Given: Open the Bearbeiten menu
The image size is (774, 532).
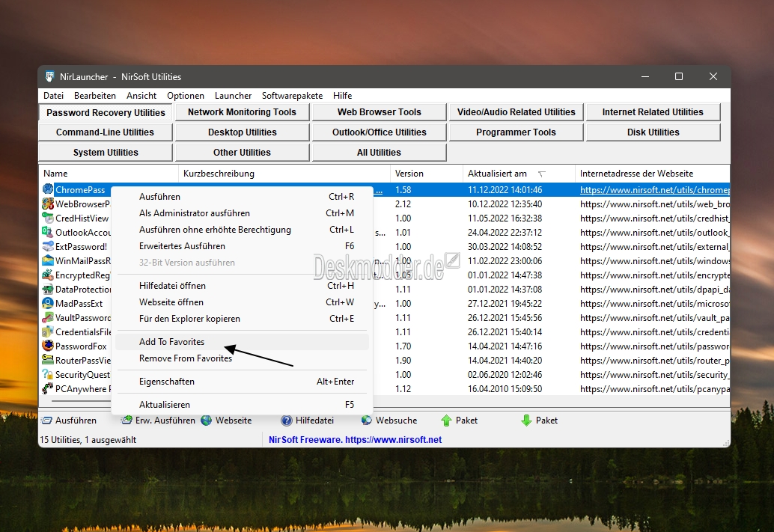Looking at the screenshot, I should 95,96.
